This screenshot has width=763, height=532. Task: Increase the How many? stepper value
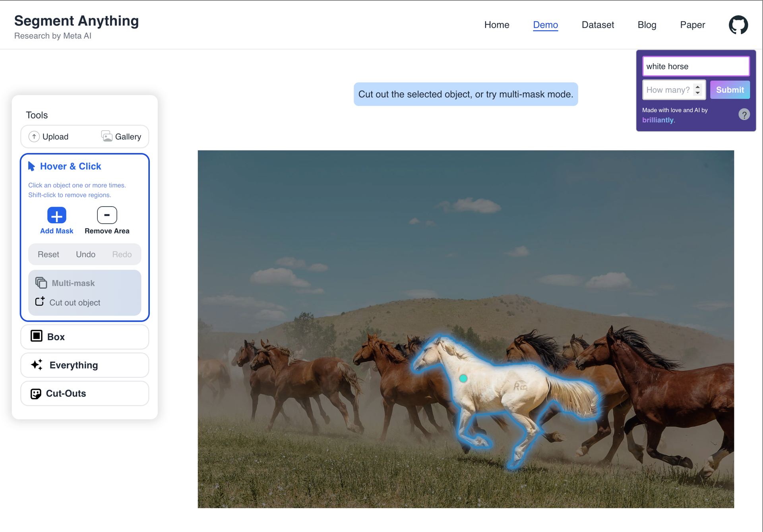click(x=697, y=87)
